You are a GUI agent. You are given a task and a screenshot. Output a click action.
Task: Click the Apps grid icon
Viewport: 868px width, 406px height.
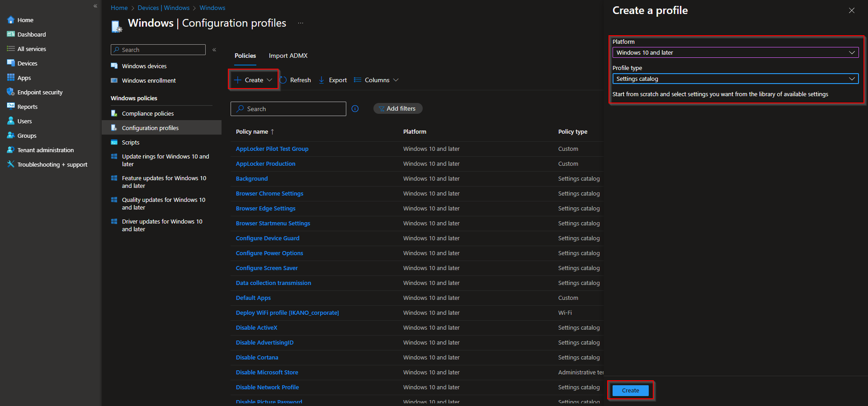click(x=11, y=78)
